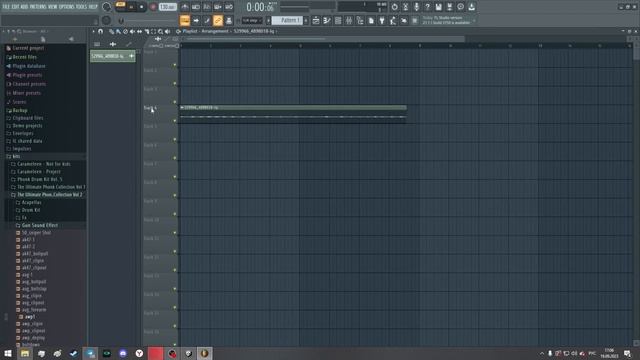
Task: Open the Mixer icon
Action: [x=349, y=20]
